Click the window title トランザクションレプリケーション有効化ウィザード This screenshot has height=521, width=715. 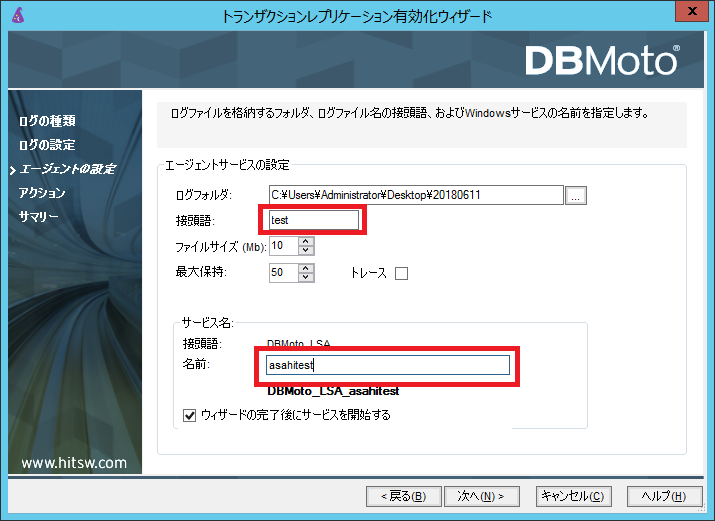point(357,16)
